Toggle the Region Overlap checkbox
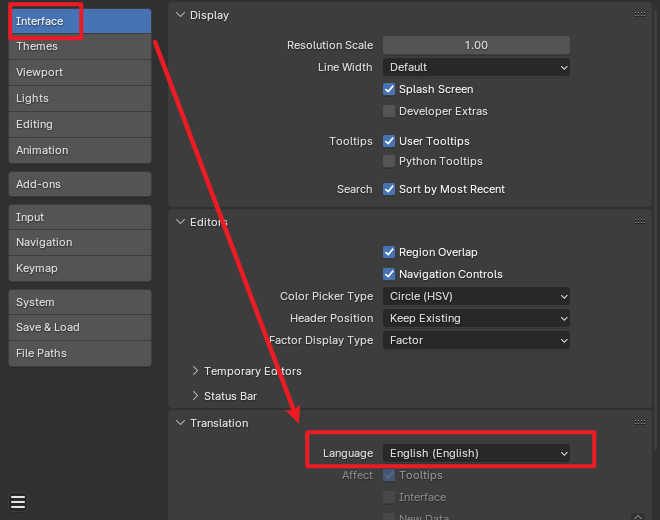The width and height of the screenshot is (660, 520). pos(390,252)
